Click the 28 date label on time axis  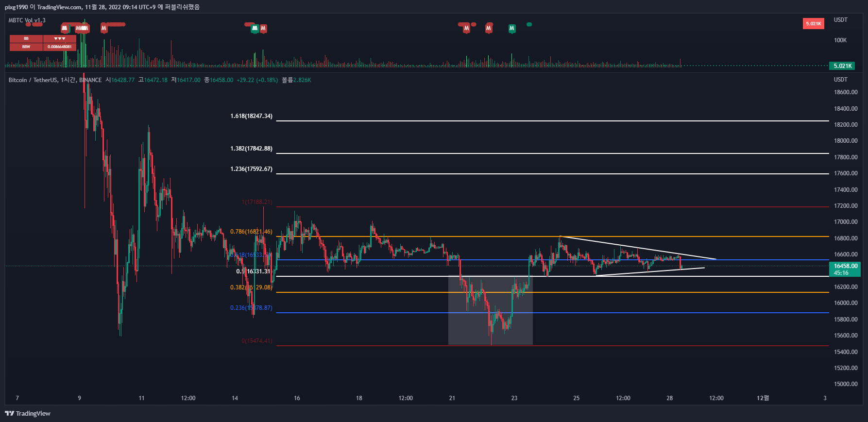(x=670, y=398)
